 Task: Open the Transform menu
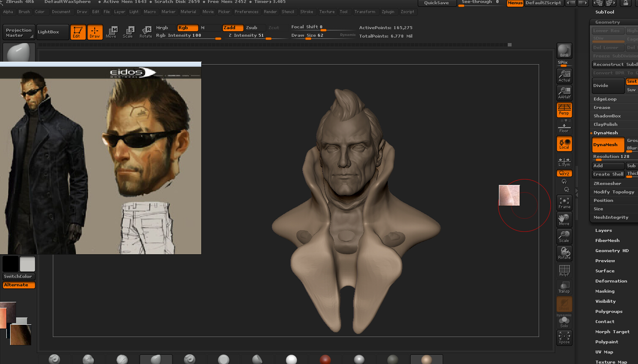365,12
